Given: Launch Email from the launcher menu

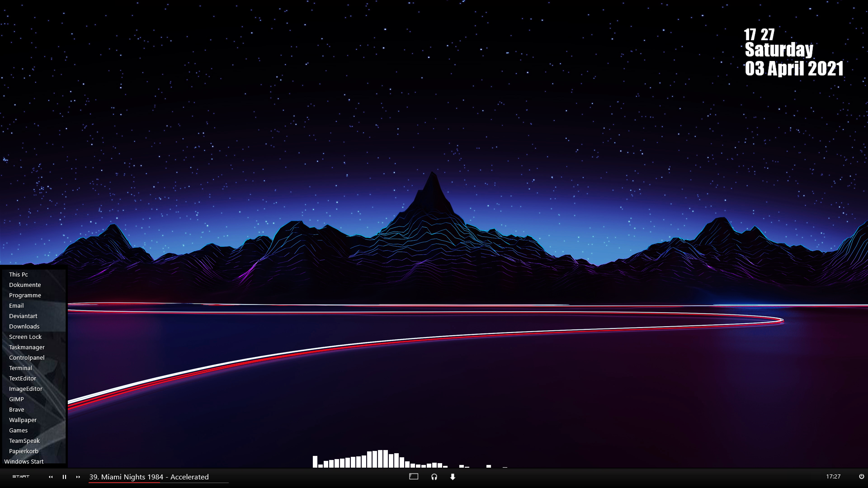Looking at the screenshot, I should [16, 305].
